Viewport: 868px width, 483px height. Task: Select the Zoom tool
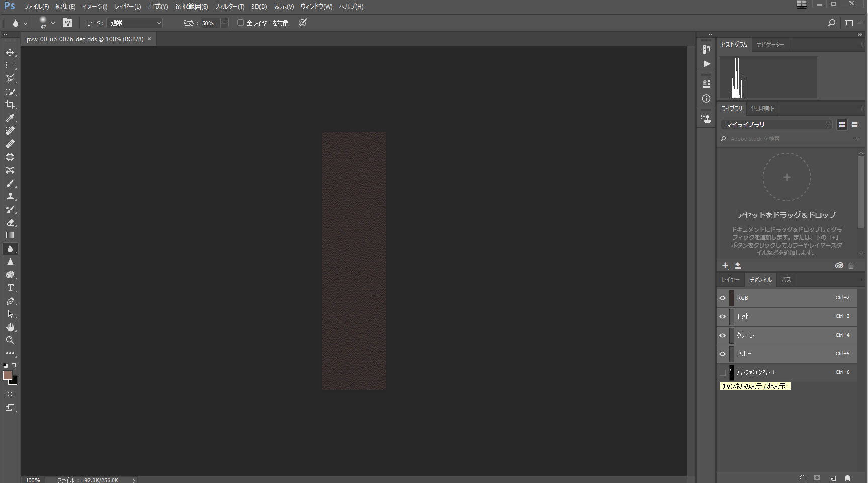tap(10, 341)
